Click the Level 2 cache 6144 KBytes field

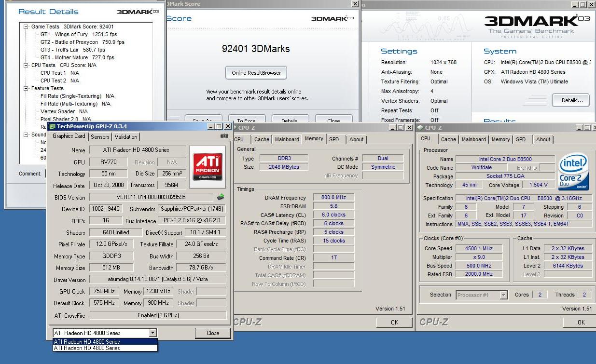pos(568,266)
